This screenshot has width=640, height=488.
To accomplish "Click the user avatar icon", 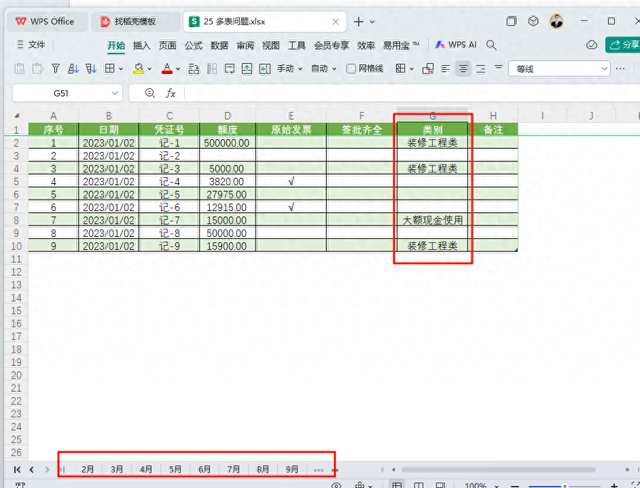I will pyautogui.click(x=556, y=21).
